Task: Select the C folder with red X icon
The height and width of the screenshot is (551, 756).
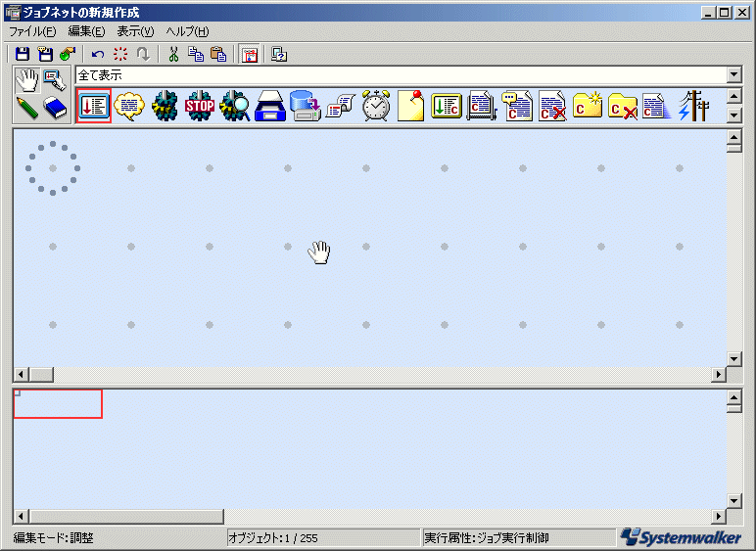Action: click(x=623, y=106)
